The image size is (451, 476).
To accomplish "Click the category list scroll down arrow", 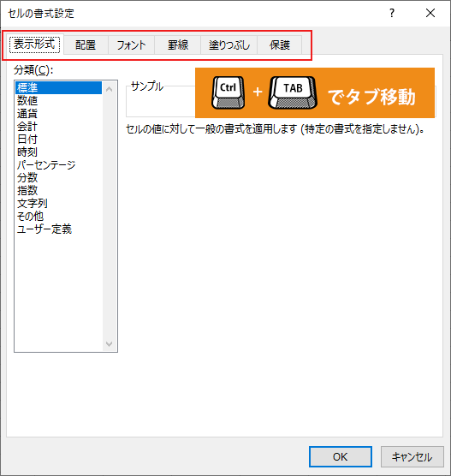I will [110, 343].
